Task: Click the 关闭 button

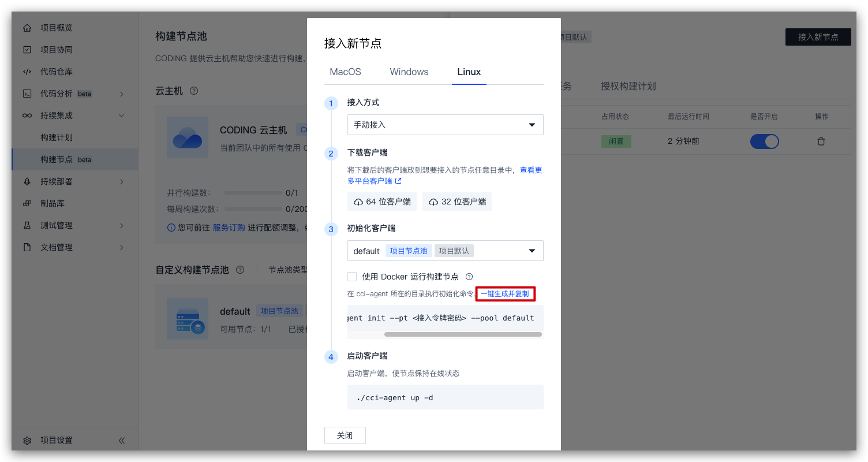Action: [345, 435]
